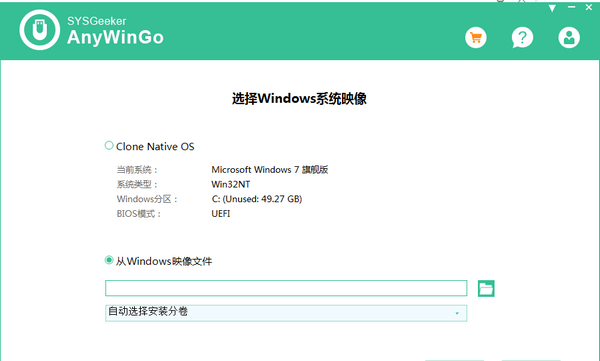Click the BIOS模式 label
600x361 pixels.
(139, 214)
